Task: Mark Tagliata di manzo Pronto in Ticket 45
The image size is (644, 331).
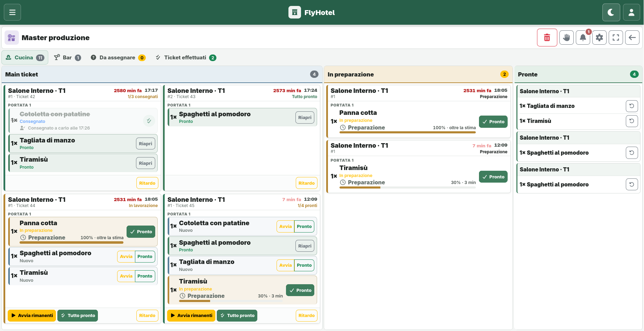Action: (x=304, y=265)
